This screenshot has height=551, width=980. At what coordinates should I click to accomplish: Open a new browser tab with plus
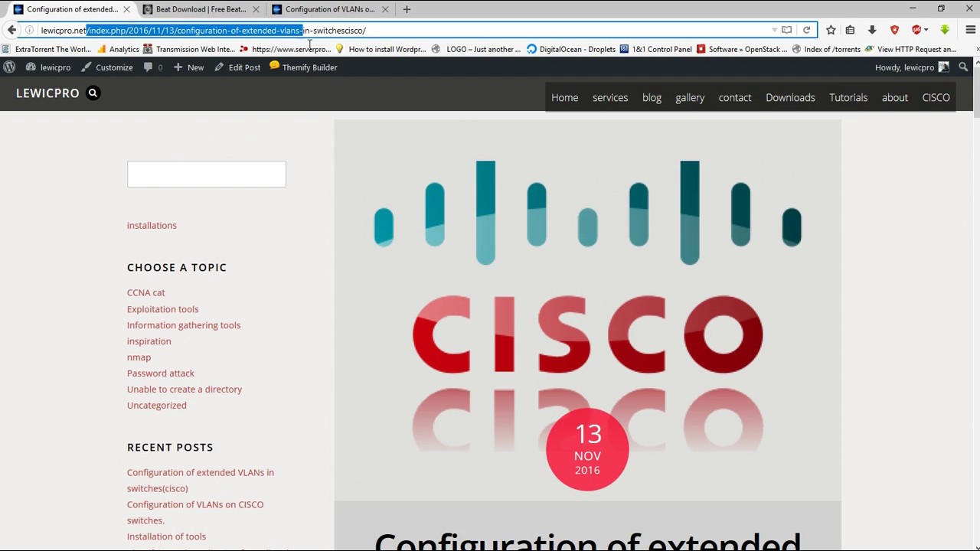407,9
